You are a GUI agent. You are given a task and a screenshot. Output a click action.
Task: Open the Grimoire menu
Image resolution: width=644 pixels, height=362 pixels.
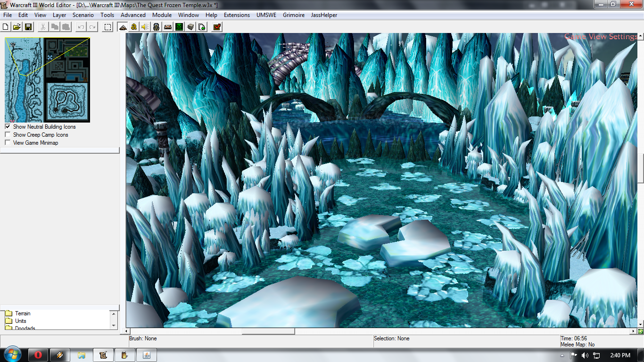click(x=294, y=15)
